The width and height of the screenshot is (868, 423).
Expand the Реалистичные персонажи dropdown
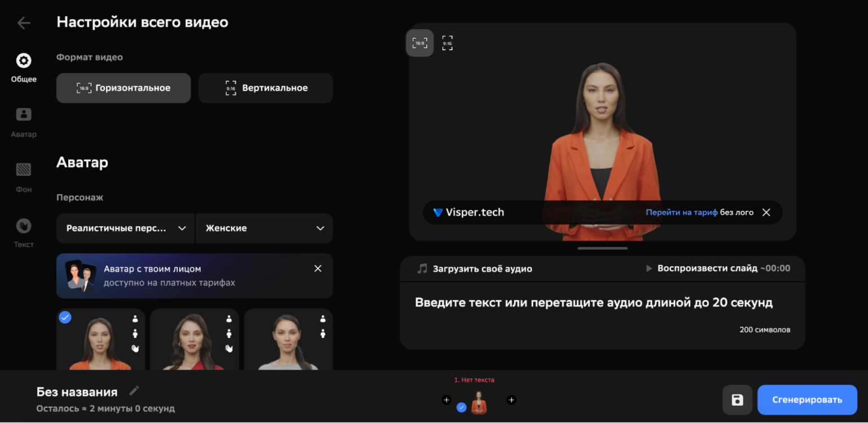pyautogui.click(x=126, y=228)
